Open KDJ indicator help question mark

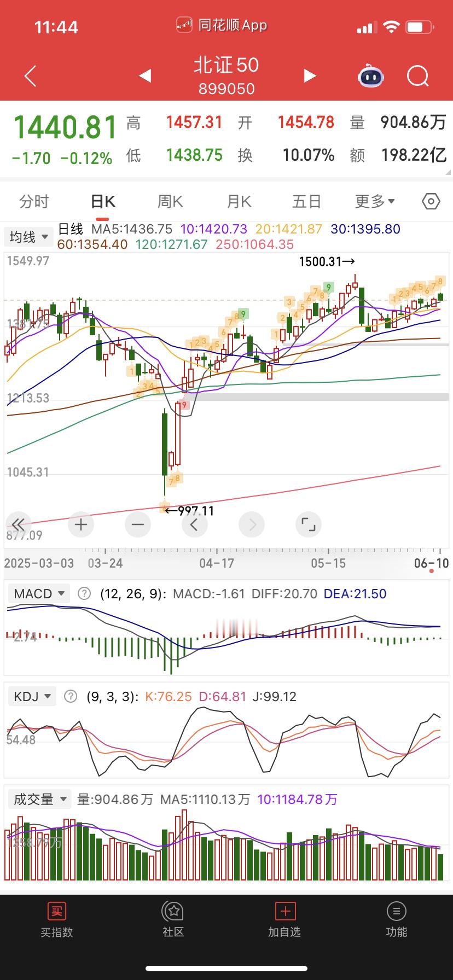(71, 696)
